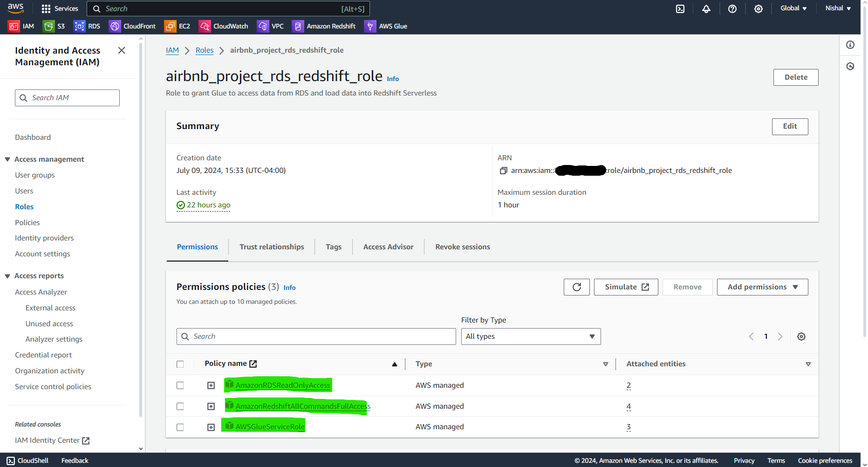Collapse the Access reports section
The width and height of the screenshot is (868, 467).
[x=7, y=276]
